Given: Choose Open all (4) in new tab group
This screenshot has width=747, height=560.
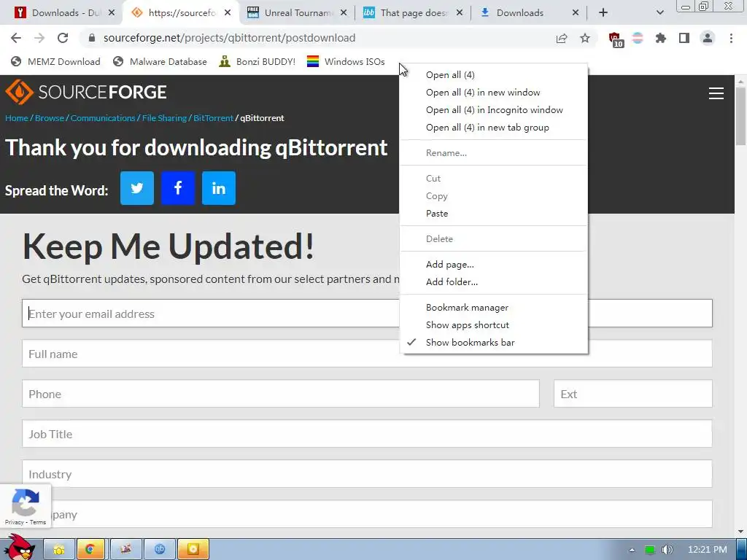Looking at the screenshot, I should [494, 128].
